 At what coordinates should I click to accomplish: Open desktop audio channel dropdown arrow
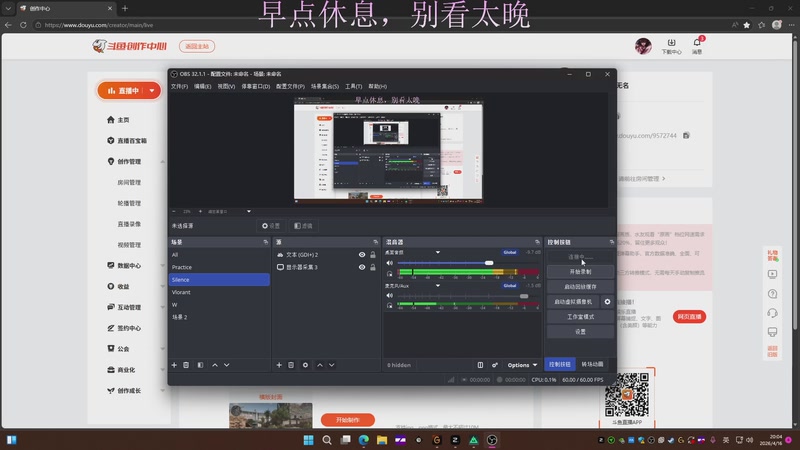(x=438, y=252)
